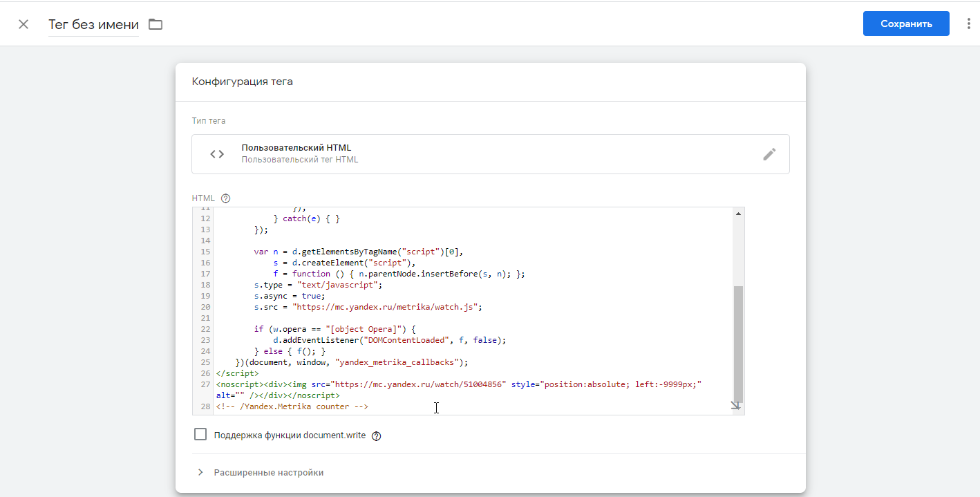980x497 pixels.
Task: Close the tag editor with the X icon
Action: coord(23,24)
